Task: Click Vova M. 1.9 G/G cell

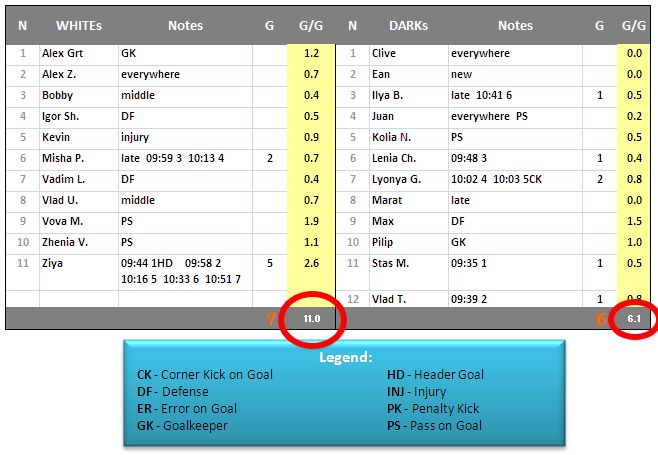Action: tap(311, 221)
